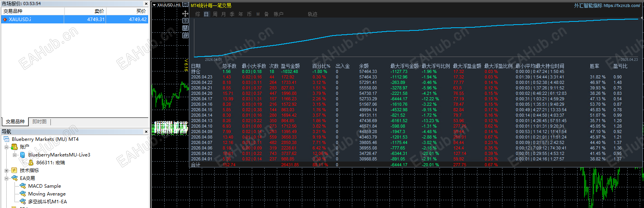This screenshot has height=208, width=644.
Task: Open the 账户 account statistics tab
Action: pyautogui.click(x=278, y=14)
